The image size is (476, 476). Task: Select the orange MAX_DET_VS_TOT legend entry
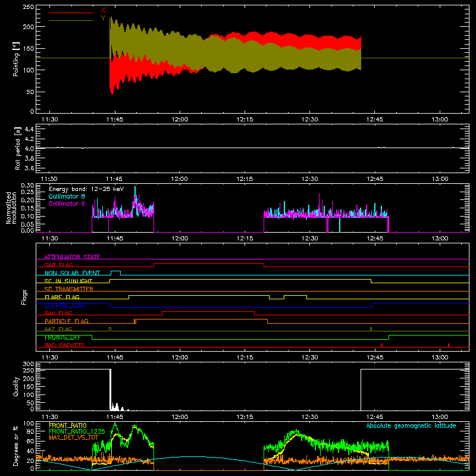click(73, 437)
